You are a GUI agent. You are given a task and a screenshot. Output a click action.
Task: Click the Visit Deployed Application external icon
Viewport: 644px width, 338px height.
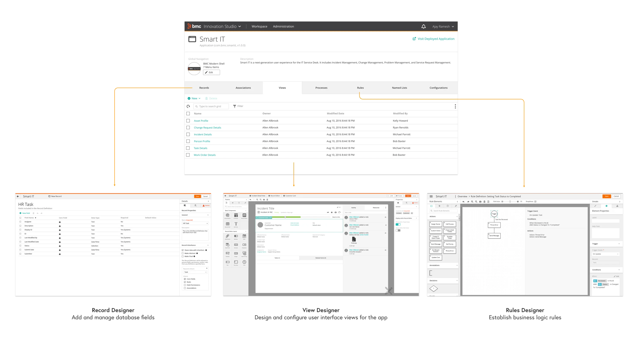pyautogui.click(x=414, y=39)
